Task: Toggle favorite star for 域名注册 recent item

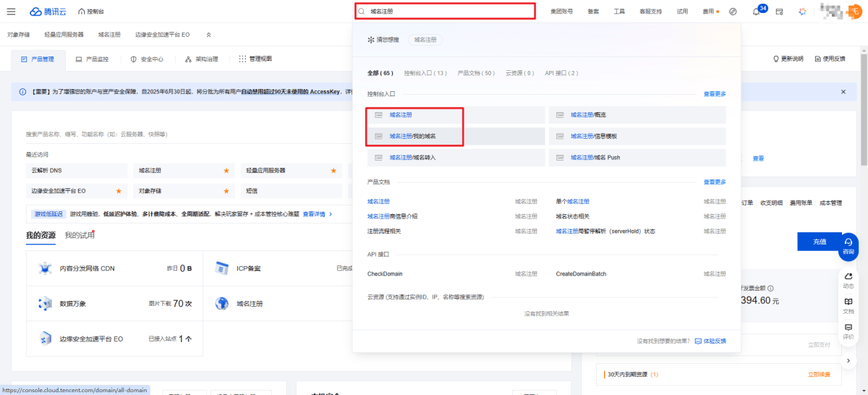Action: point(226,171)
